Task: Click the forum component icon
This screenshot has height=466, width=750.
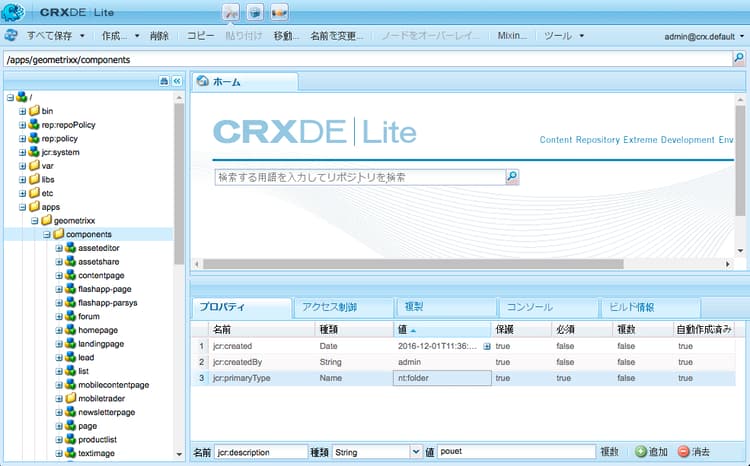Action: tap(71, 316)
